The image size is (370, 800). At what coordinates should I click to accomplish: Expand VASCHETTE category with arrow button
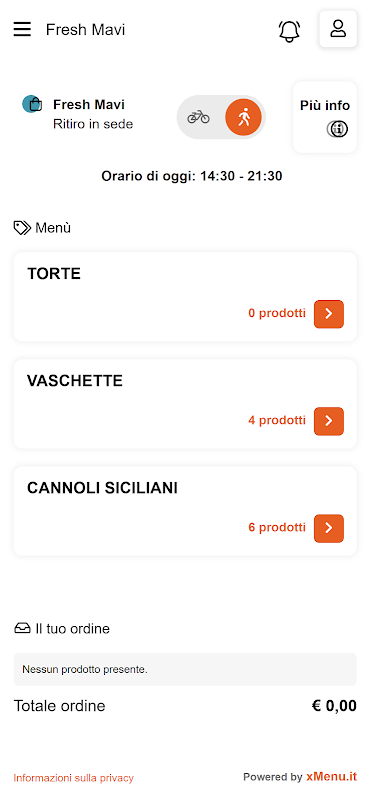329,421
